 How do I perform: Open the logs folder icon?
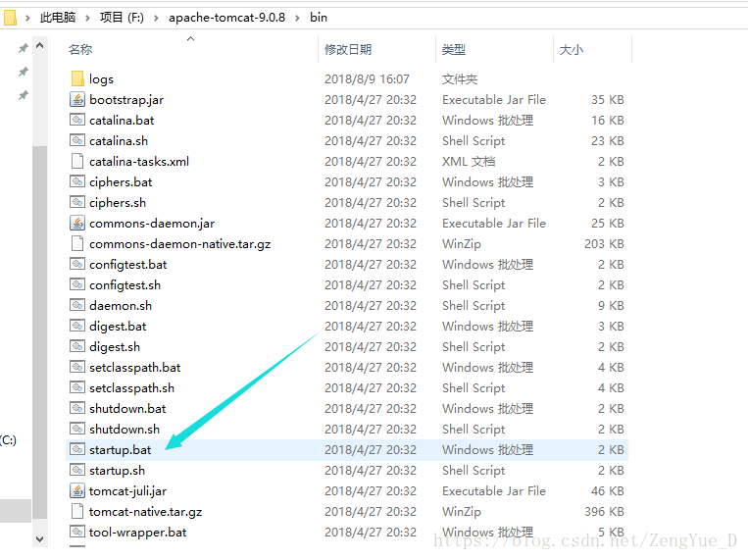pos(77,78)
